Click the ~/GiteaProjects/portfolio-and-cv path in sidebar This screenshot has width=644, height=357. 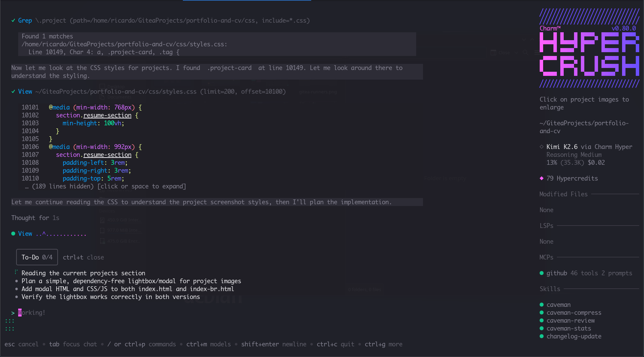point(584,127)
